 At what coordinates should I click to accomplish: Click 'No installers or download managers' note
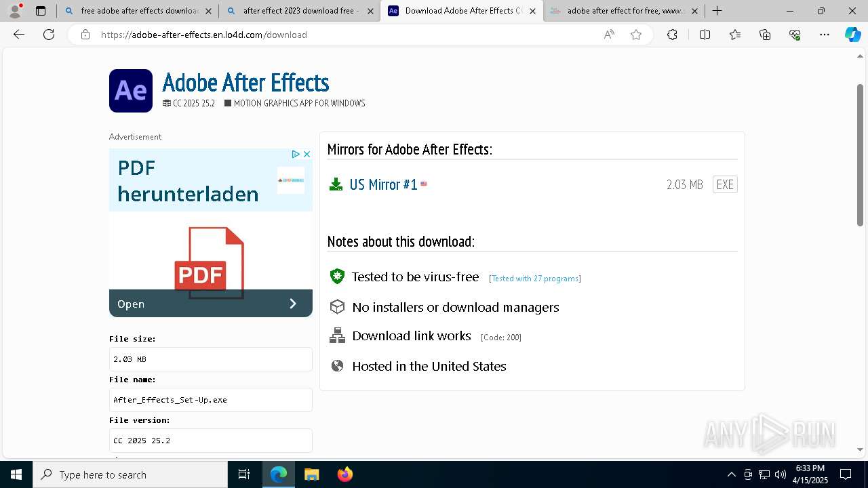456,307
